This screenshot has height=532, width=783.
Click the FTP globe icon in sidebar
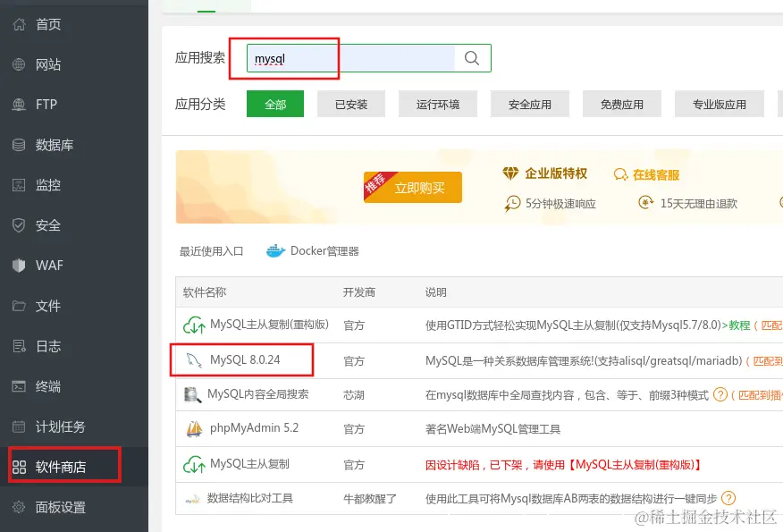(19, 105)
